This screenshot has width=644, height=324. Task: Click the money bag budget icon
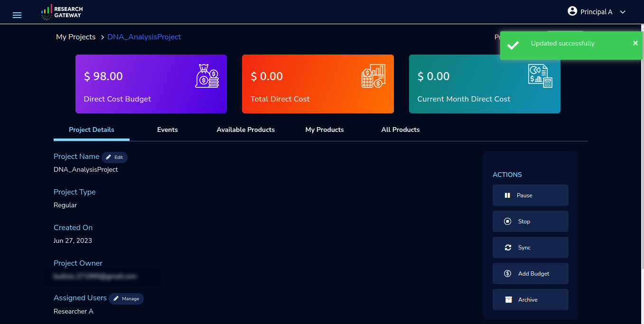(207, 76)
